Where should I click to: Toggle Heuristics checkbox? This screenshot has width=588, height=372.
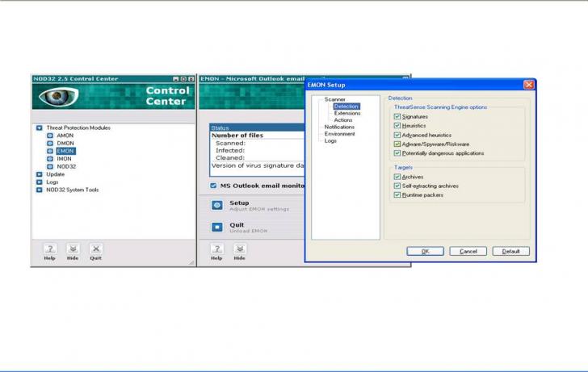[x=397, y=126]
